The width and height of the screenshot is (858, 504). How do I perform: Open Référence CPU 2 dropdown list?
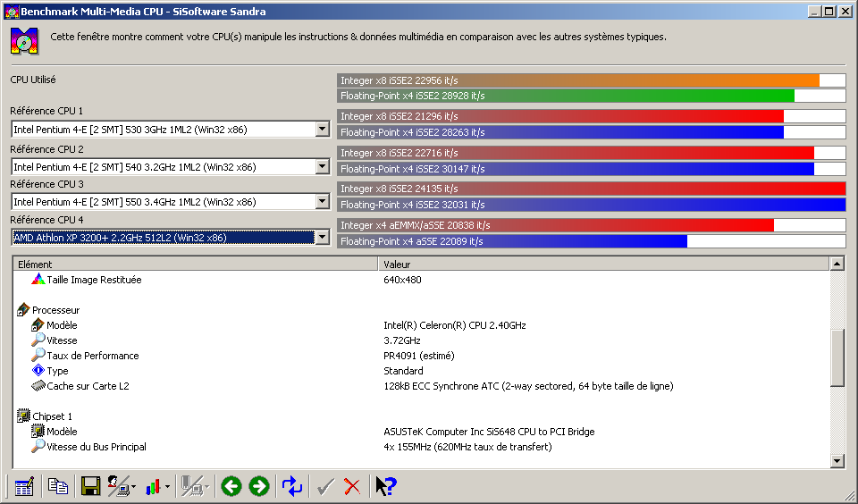(x=323, y=167)
